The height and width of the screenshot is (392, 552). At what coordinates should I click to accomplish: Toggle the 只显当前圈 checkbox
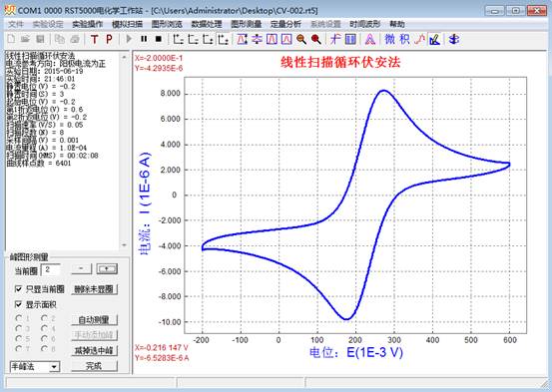coord(18,289)
